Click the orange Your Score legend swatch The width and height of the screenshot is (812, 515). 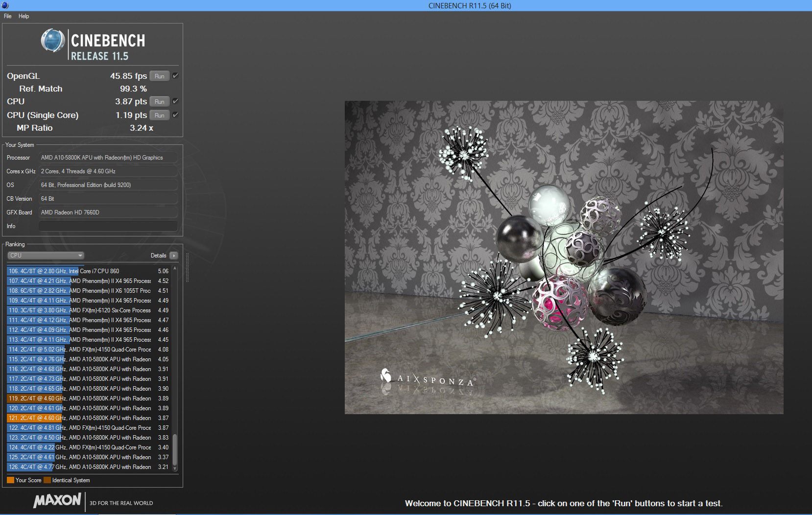pos(10,480)
